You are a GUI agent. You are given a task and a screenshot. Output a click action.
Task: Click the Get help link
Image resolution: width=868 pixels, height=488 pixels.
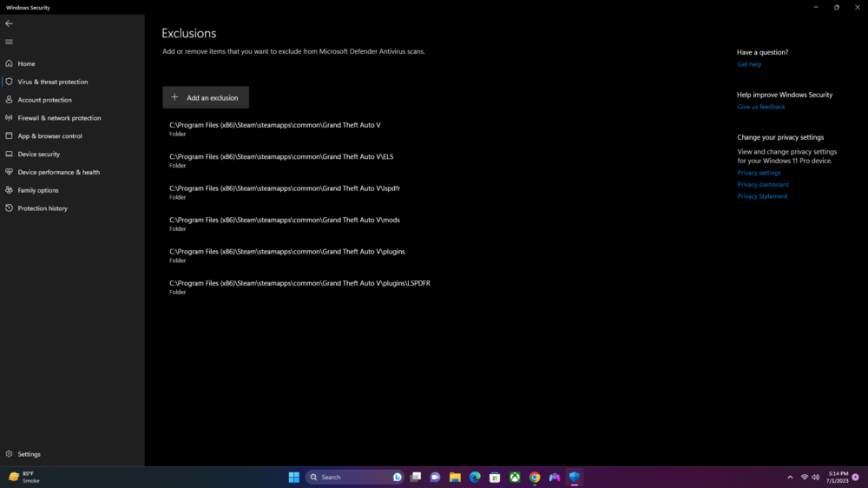[x=749, y=64]
